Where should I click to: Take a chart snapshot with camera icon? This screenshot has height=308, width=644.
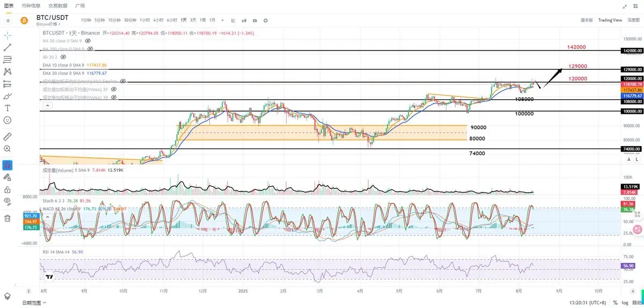click(254, 20)
